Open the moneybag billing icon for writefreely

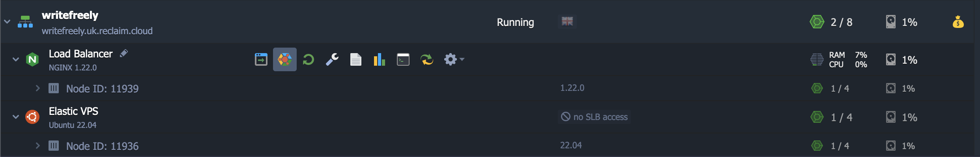point(958,22)
